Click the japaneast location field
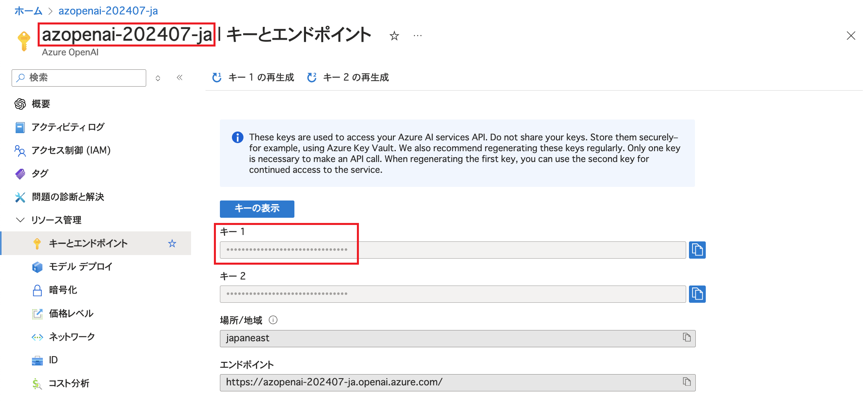The height and width of the screenshot is (401, 868). [458, 338]
